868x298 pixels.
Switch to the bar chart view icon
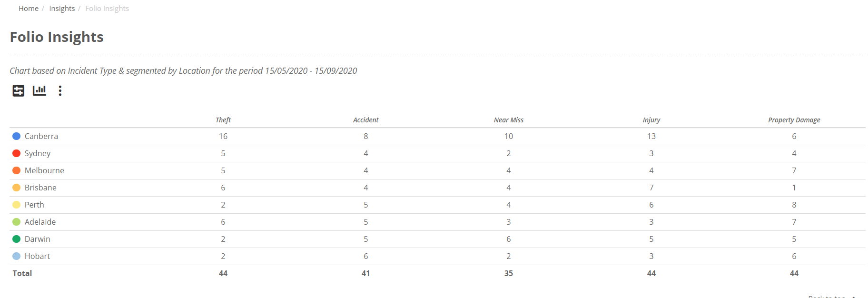pos(39,90)
